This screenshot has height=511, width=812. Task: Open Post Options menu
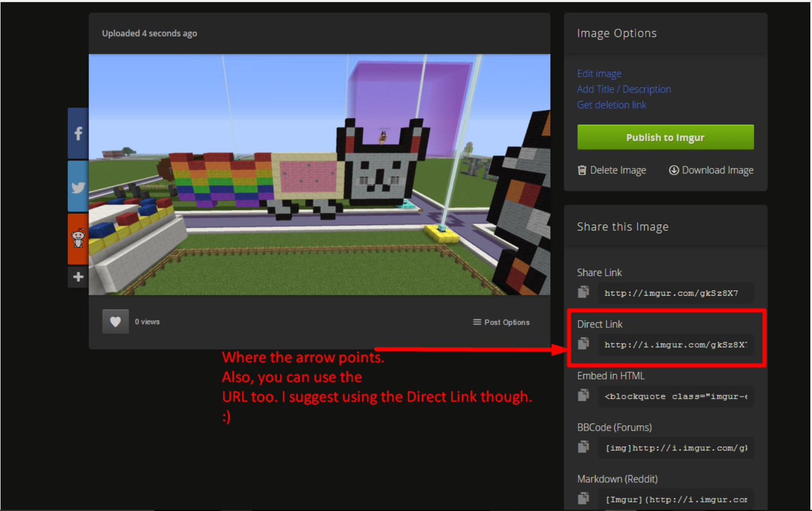[x=501, y=322]
